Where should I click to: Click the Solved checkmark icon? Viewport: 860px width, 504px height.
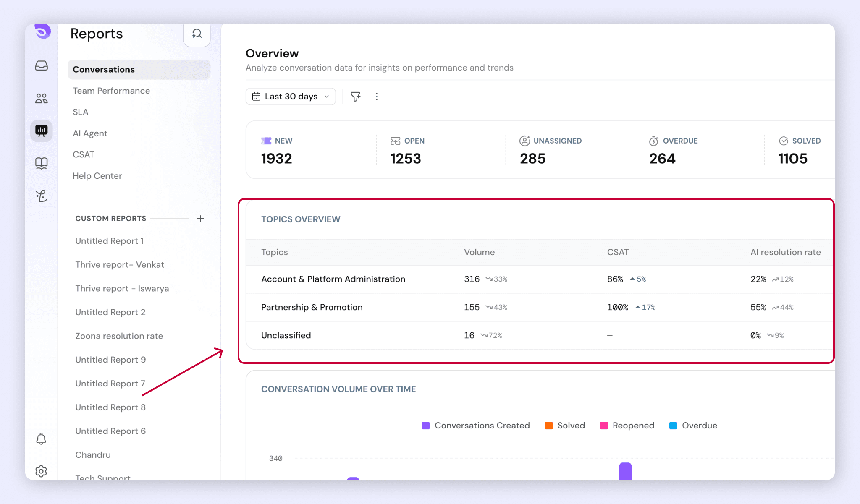point(784,141)
